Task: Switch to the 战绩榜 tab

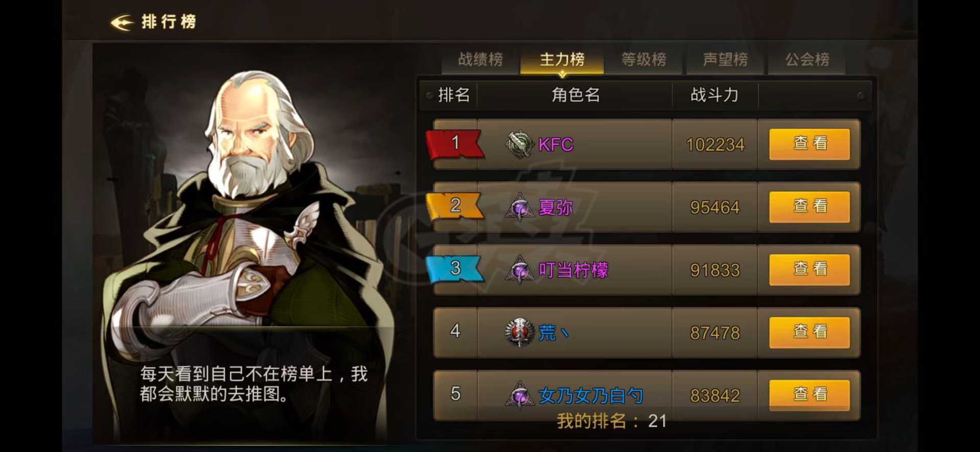Action: click(480, 60)
